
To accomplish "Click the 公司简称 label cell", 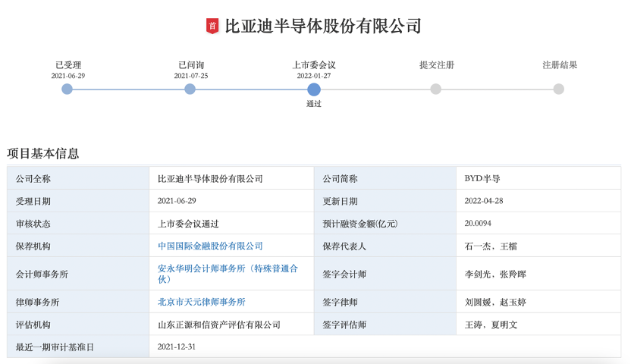I will click(x=385, y=178).
